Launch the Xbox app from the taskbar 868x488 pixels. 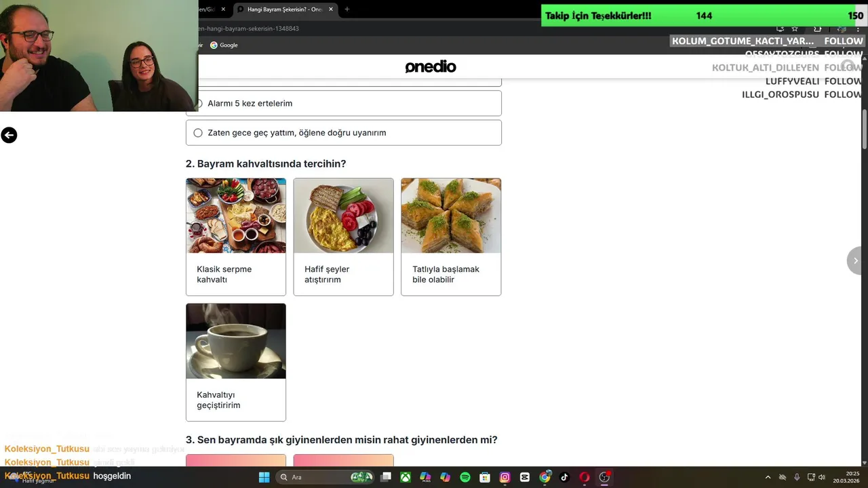pyautogui.click(x=406, y=477)
